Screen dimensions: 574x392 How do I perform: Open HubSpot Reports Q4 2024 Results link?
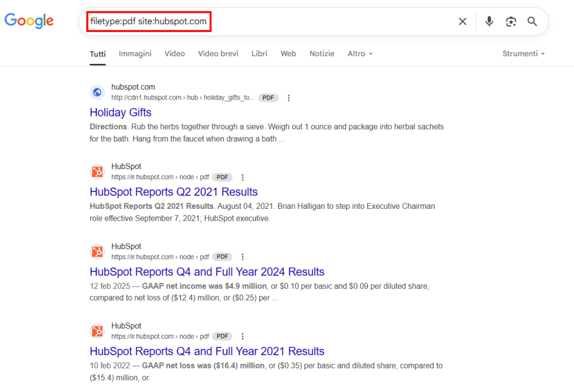pyautogui.click(x=207, y=272)
